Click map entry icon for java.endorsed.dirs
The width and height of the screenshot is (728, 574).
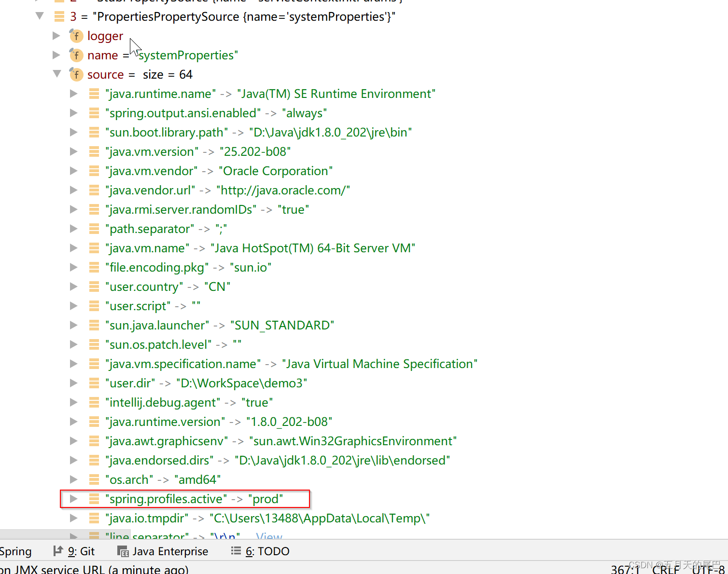pos(94,460)
